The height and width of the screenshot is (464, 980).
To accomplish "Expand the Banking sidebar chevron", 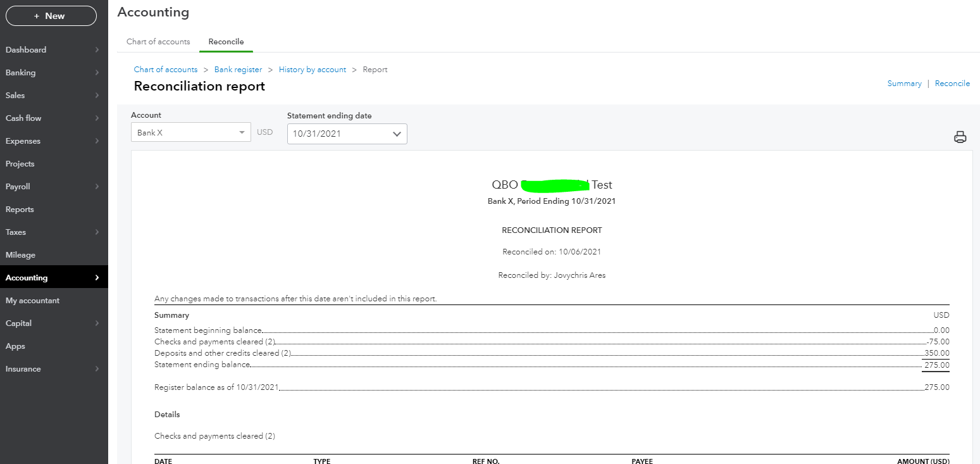I will click(97, 73).
